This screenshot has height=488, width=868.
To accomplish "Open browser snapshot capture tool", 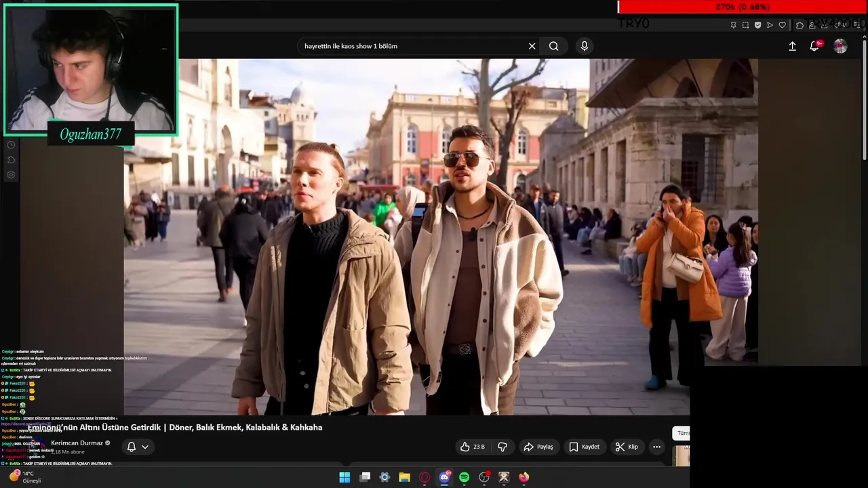I will [x=745, y=25].
